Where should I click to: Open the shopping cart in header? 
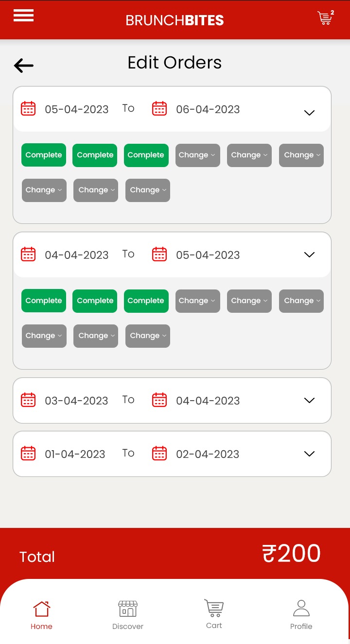tap(325, 18)
